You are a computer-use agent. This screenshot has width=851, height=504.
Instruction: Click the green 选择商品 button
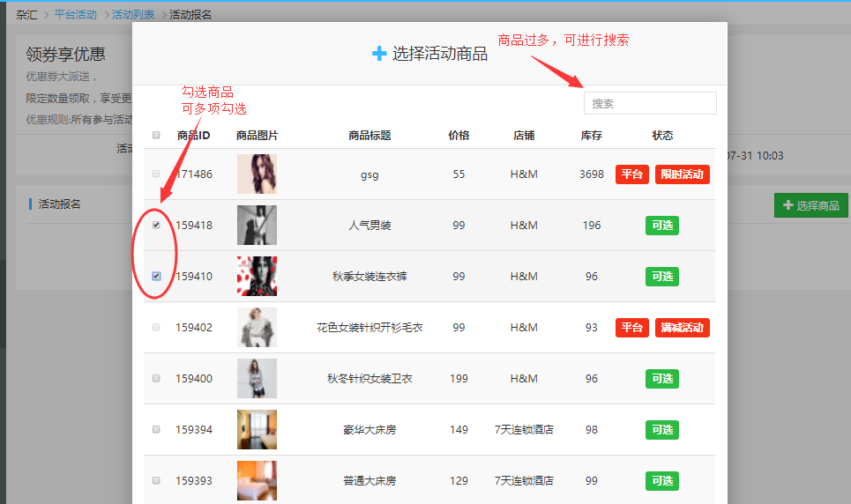[810, 205]
